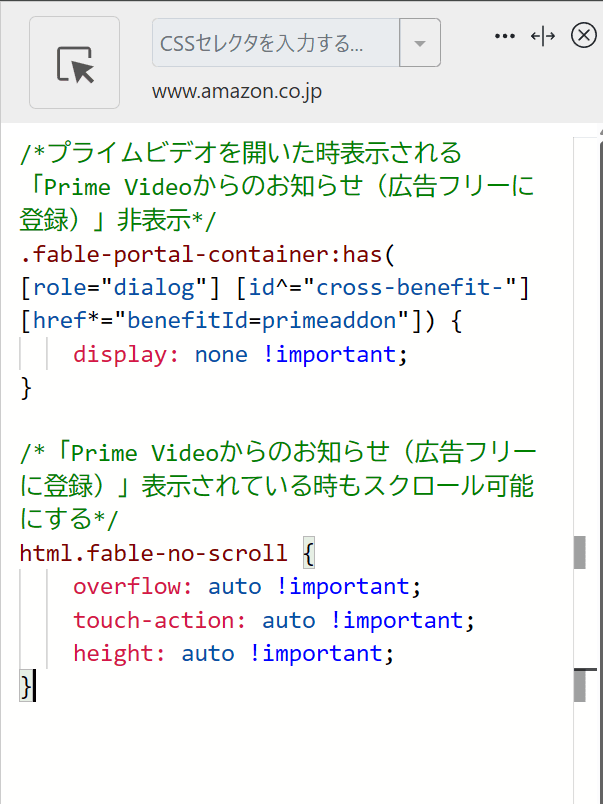The width and height of the screenshot is (603, 804).
Task: Click the www.amazon.co.jp domain label
Action: pyautogui.click(x=237, y=92)
